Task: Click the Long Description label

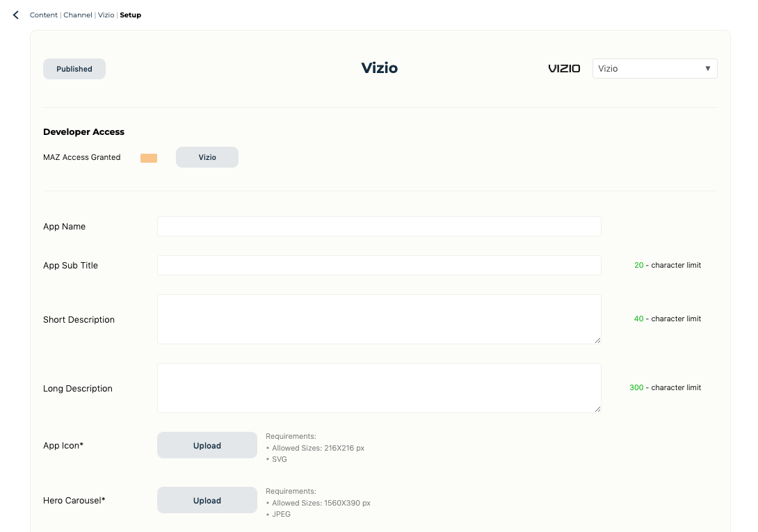Action: (x=78, y=388)
